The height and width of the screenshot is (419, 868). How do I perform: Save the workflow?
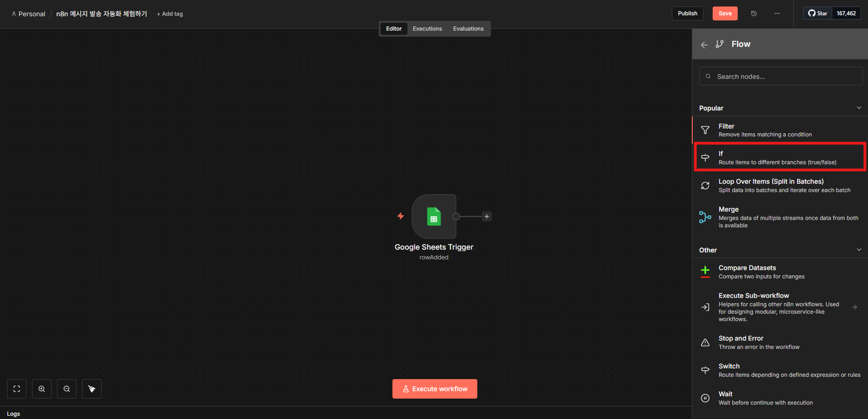point(725,13)
